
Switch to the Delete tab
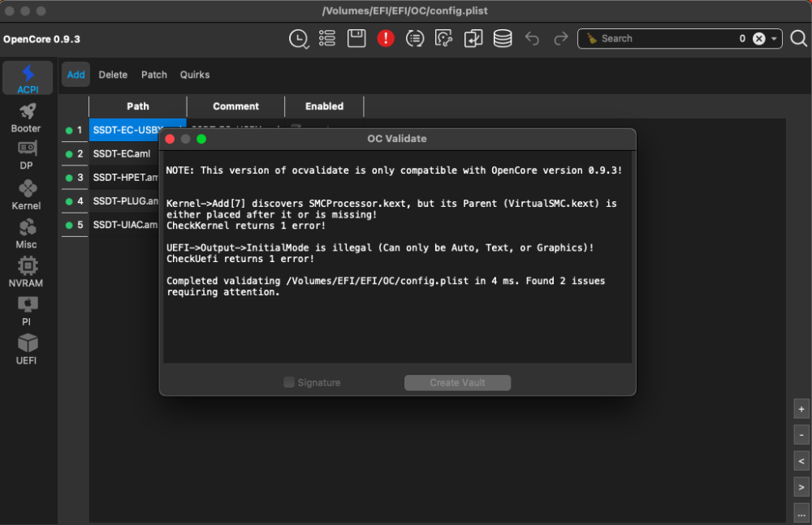pos(113,75)
